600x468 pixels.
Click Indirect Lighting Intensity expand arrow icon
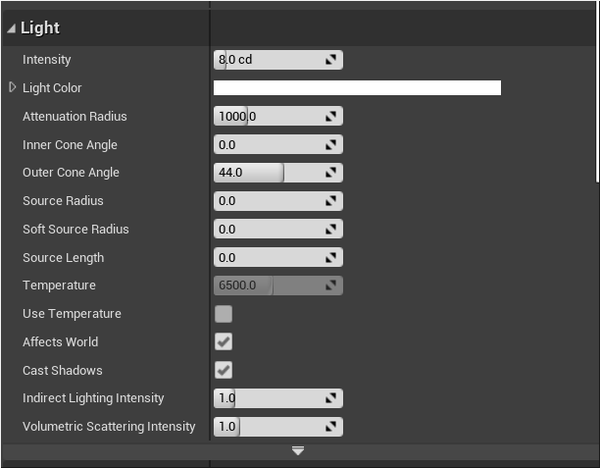coord(331,398)
